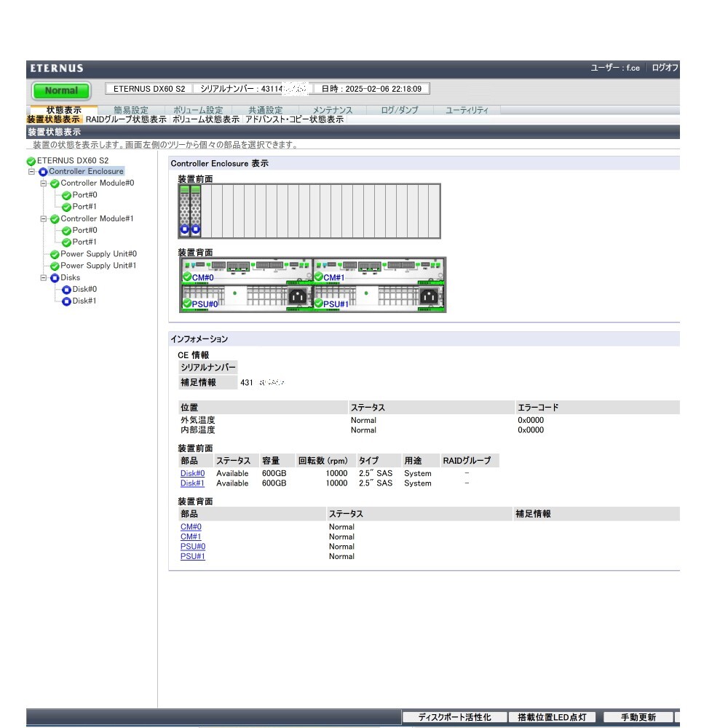Click first disk slot in front view
Screen dimensions: 728x728
tap(185, 211)
